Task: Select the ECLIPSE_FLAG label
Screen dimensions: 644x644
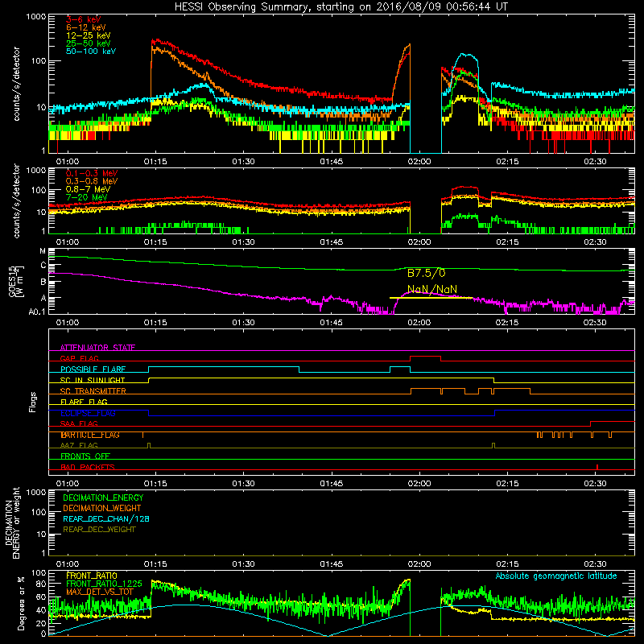Action: 88,413
